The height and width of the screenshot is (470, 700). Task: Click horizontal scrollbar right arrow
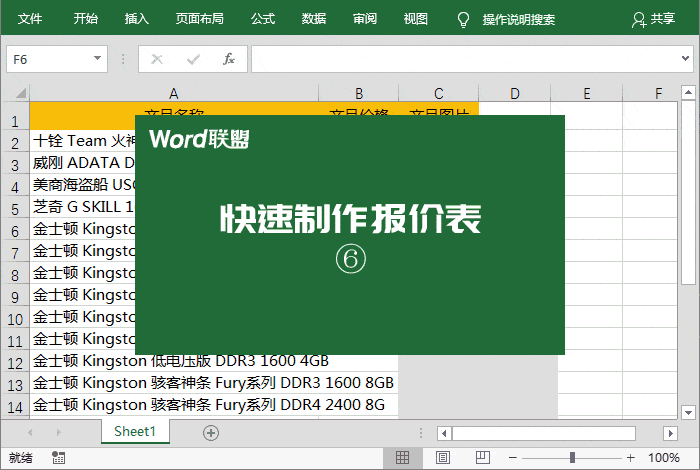(x=670, y=433)
